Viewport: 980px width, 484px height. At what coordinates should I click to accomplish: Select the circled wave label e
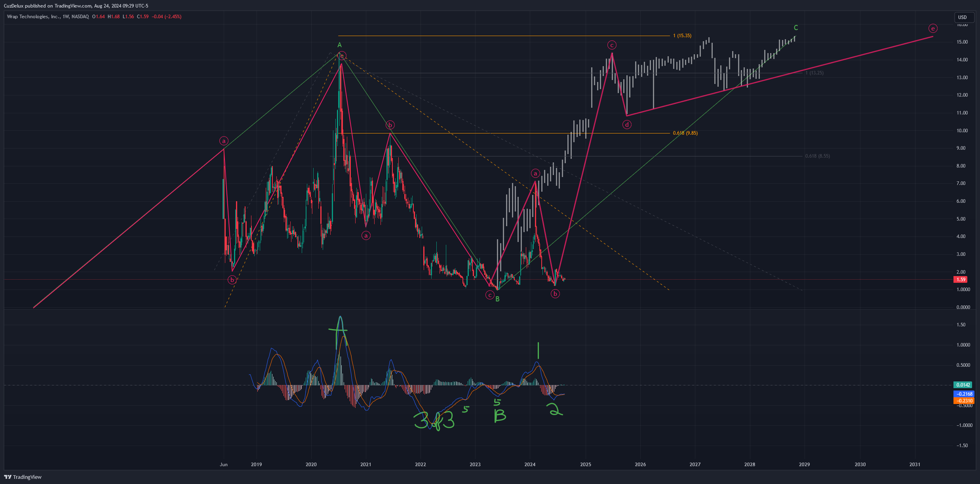[933, 29]
